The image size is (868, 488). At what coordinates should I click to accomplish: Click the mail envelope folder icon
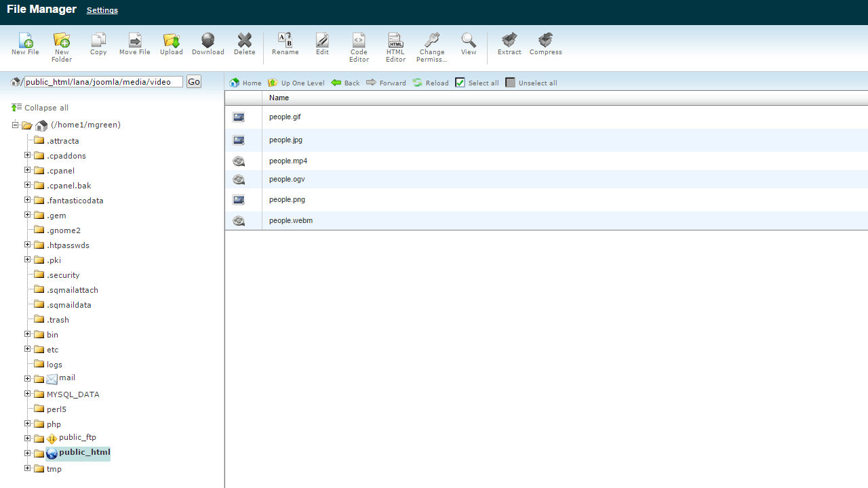click(52, 380)
